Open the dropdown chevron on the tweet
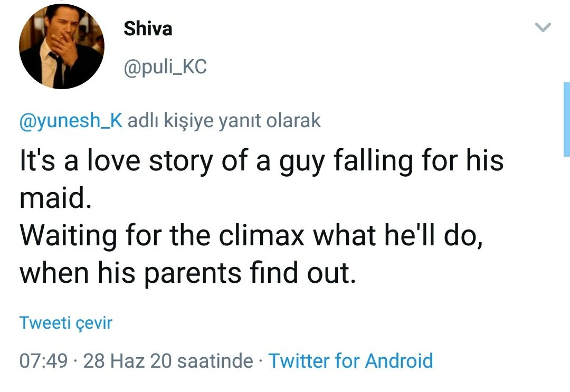 [x=543, y=27]
